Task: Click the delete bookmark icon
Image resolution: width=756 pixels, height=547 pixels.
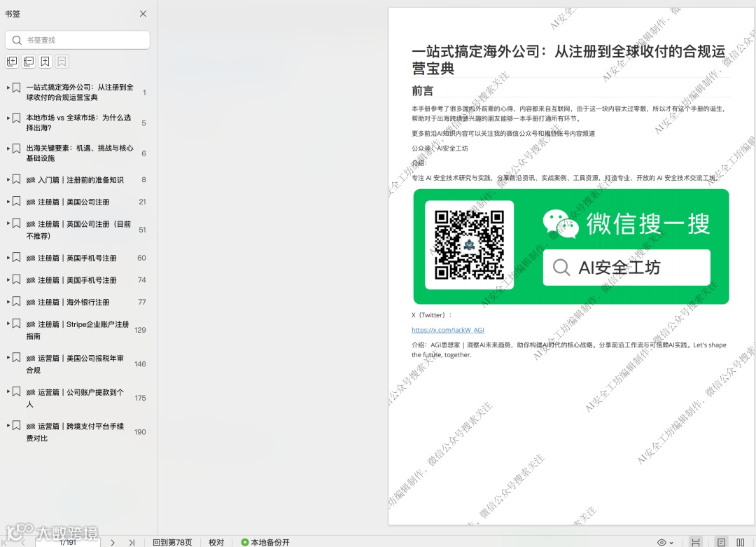Action: click(62, 61)
